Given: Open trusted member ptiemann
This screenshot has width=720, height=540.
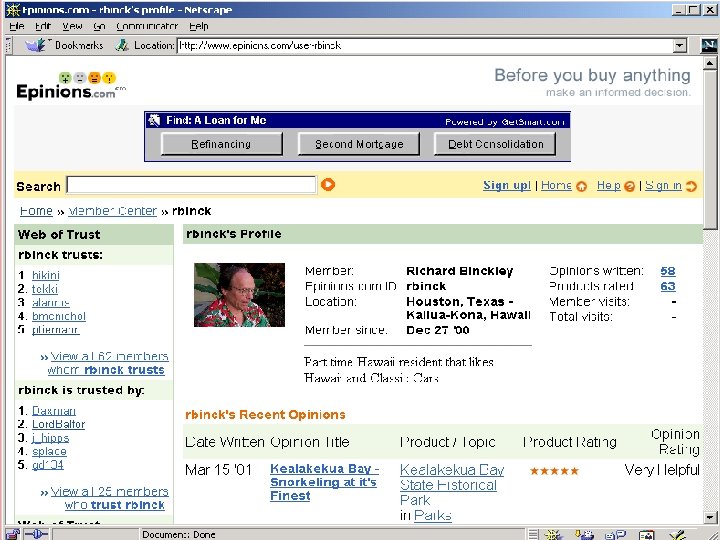Looking at the screenshot, I should pyautogui.click(x=56, y=330).
